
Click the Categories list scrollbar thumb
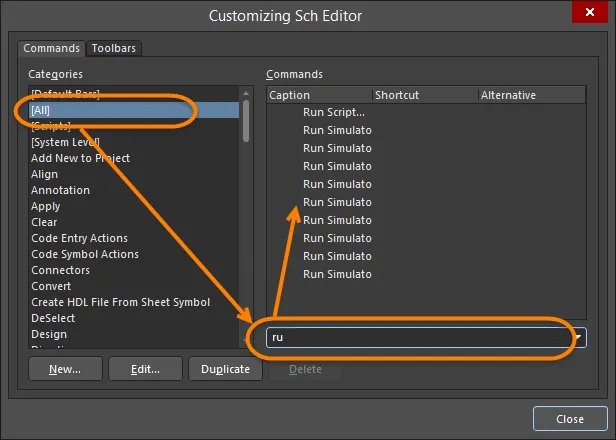246,121
